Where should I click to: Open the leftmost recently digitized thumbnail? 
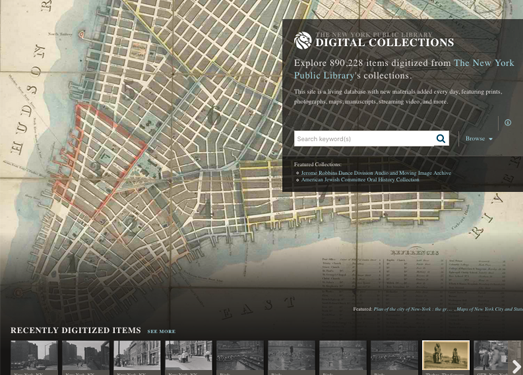coord(34,356)
